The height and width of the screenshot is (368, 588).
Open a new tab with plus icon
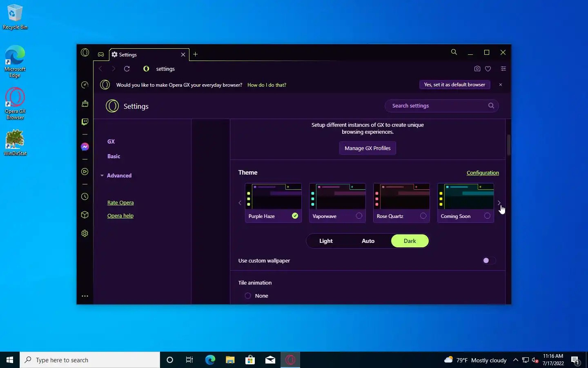pyautogui.click(x=196, y=54)
